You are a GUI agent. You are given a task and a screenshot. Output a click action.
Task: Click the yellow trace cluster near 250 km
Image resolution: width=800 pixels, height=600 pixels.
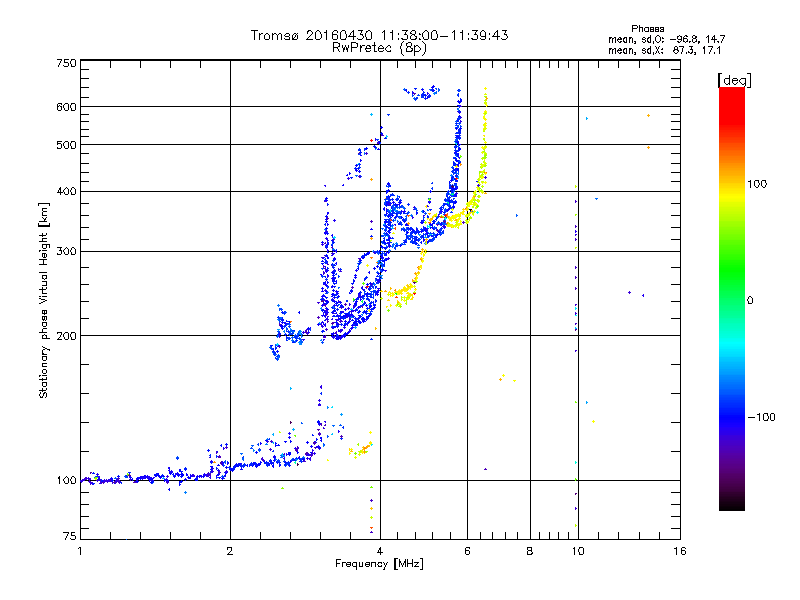coord(399,296)
